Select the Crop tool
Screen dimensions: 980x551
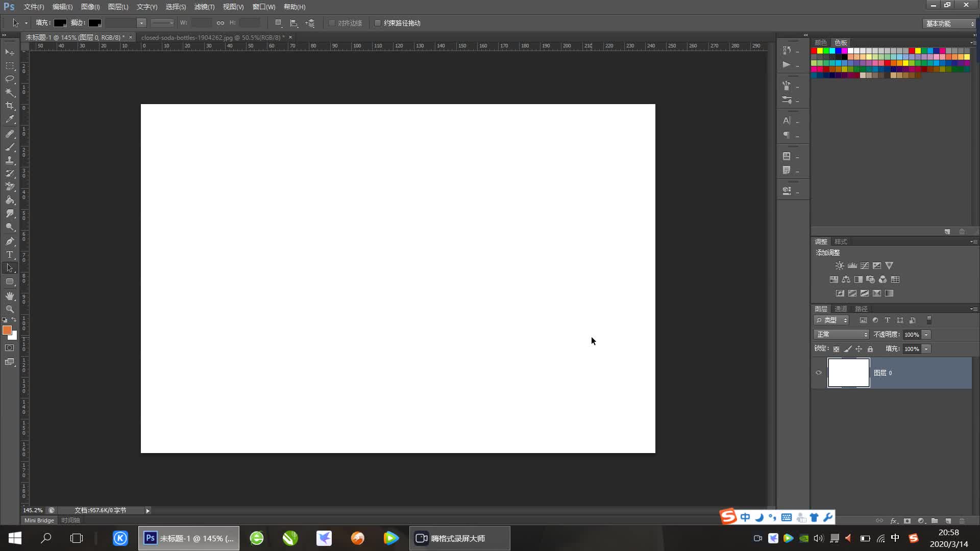[10, 106]
